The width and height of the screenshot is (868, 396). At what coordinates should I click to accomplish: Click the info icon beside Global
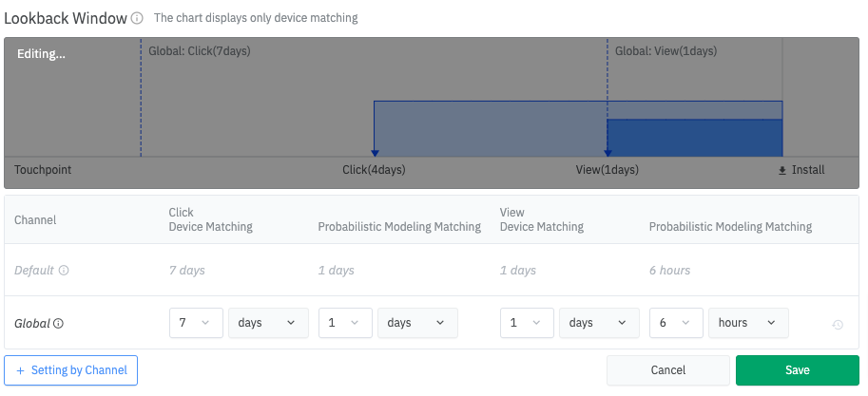pyautogui.click(x=59, y=324)
